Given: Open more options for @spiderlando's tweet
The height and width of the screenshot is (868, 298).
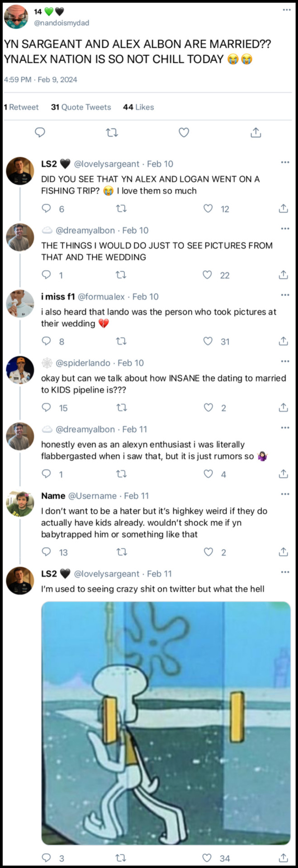Looking at the screenshot, I should (x=285, y=361).
